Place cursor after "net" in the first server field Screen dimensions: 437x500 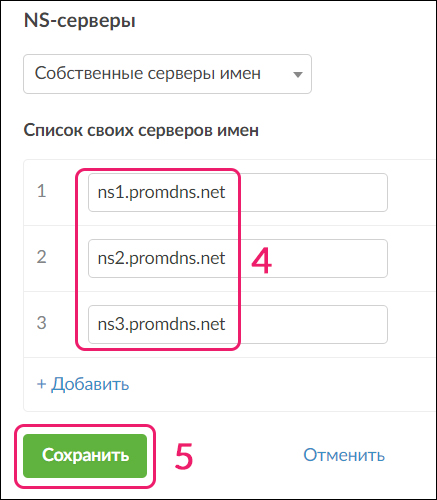(227, 192)
